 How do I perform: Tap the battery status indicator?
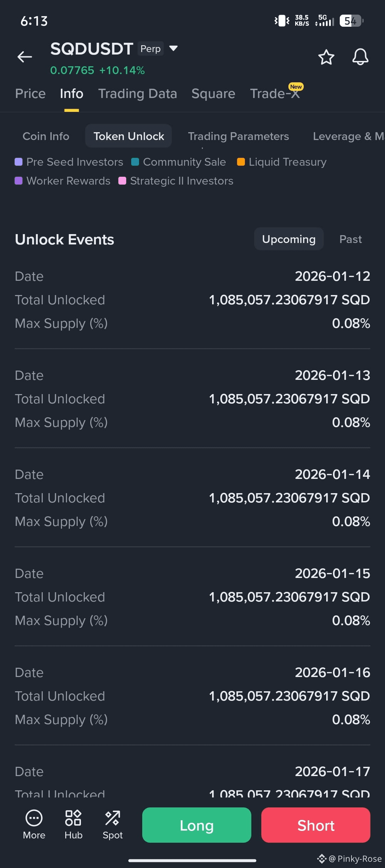click(x=352, y=21)
